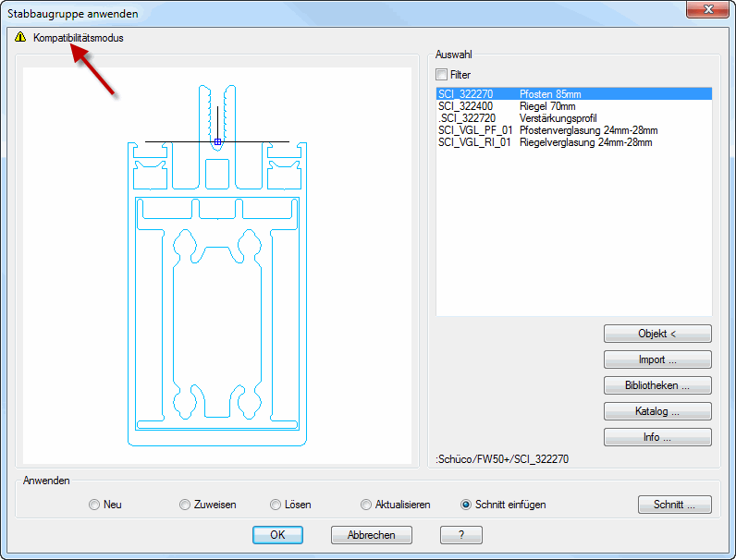Image resolution: width=736 pixels, height=560 pixels.
Task: Close the Stabbaugruppe anwenden dialog
Action: (707, 9)
